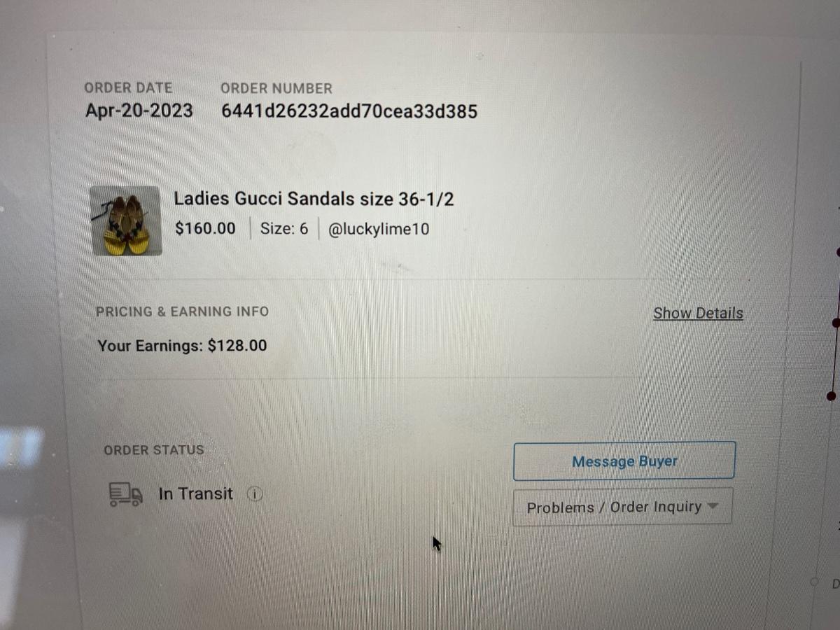Click the arrow on Problems / Order Inquiry
This screenshot has width=840, height=630.
click(x=713, y=506)
